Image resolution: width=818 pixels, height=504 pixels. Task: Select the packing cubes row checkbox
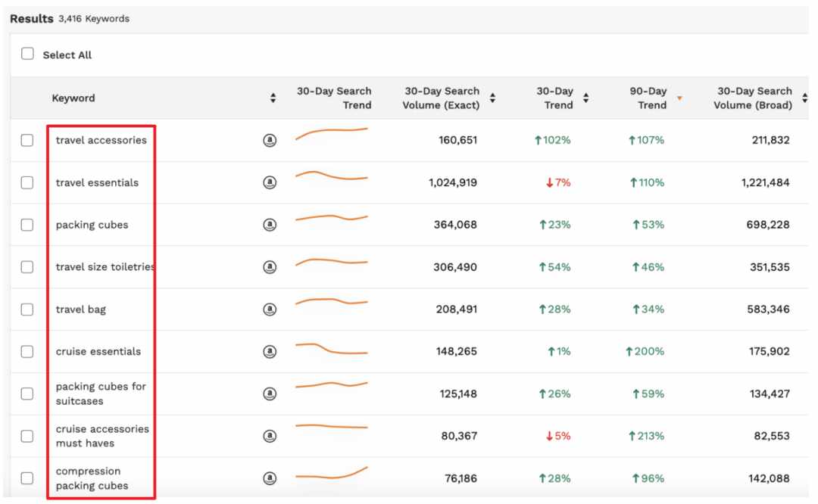click(x=27, y=225)
